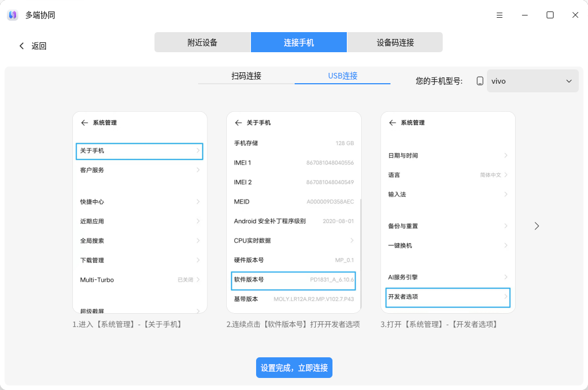Minimize the 多端协同 window
This screenshot has width=588, height=390.
(525, 15)
